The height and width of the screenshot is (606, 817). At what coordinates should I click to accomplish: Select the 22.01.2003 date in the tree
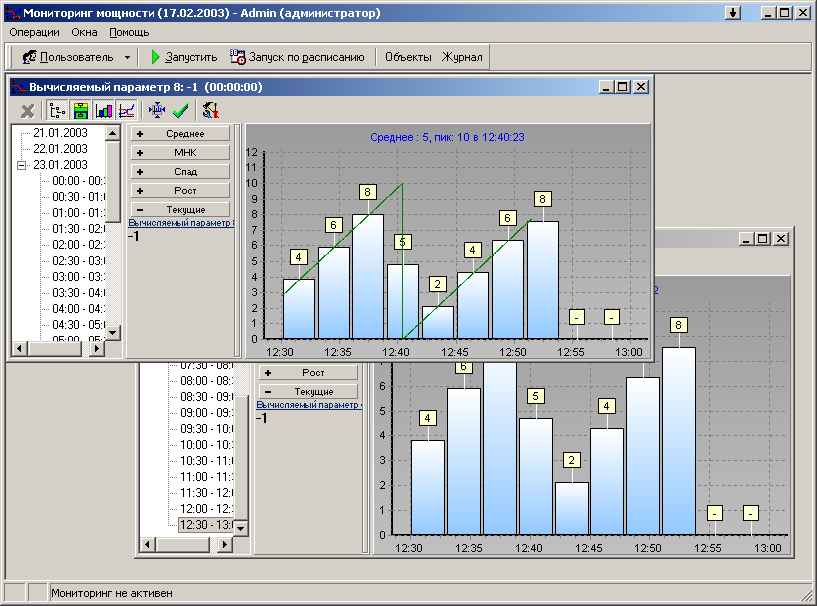(x=60, y=149)
